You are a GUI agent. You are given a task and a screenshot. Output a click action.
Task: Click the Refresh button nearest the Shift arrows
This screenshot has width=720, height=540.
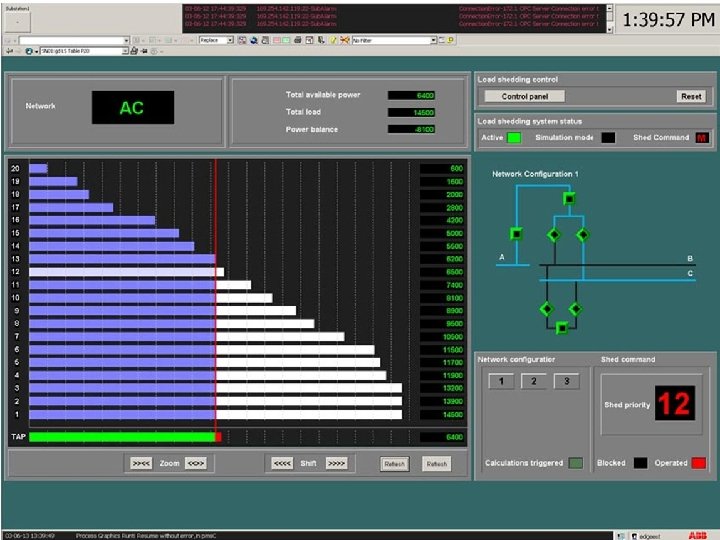[x=394, y=464]
